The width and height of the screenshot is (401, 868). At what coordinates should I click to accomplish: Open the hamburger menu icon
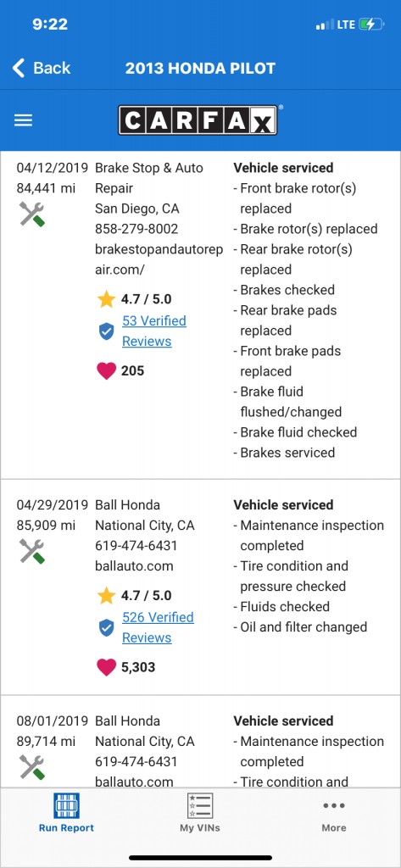pyautogui.click(x=23, y=120)
